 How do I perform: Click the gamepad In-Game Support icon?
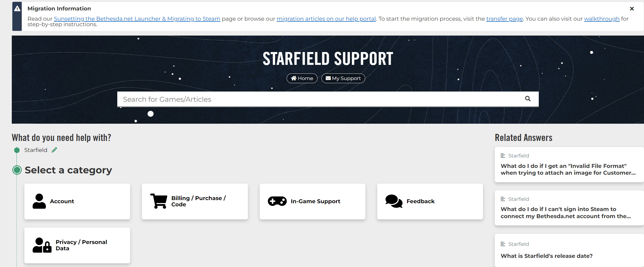tap(277, 201)
